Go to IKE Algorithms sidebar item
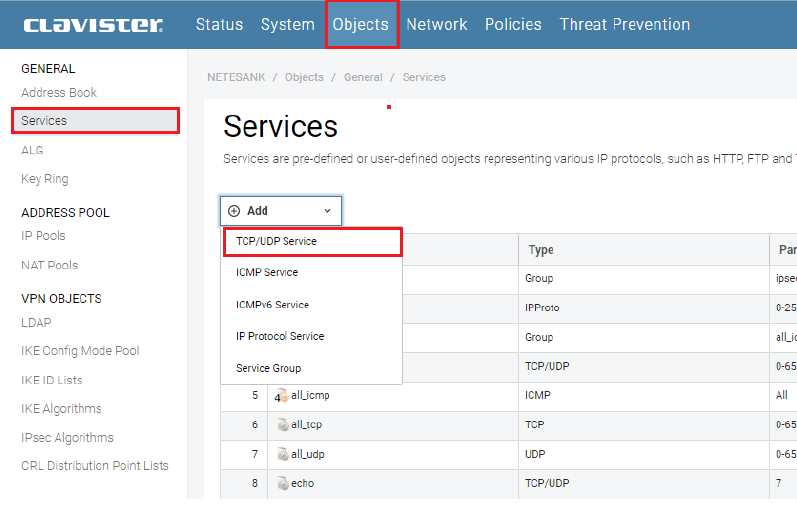 pos(61,408)
